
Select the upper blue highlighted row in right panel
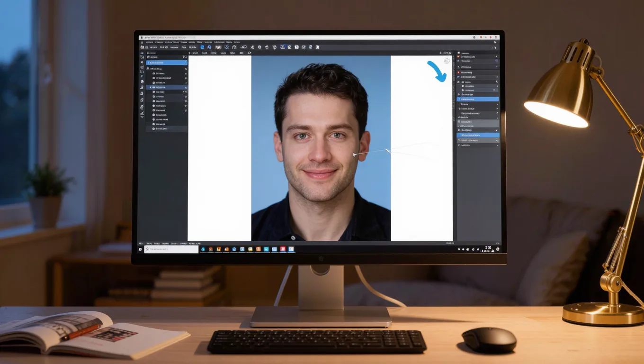[477, 99]
